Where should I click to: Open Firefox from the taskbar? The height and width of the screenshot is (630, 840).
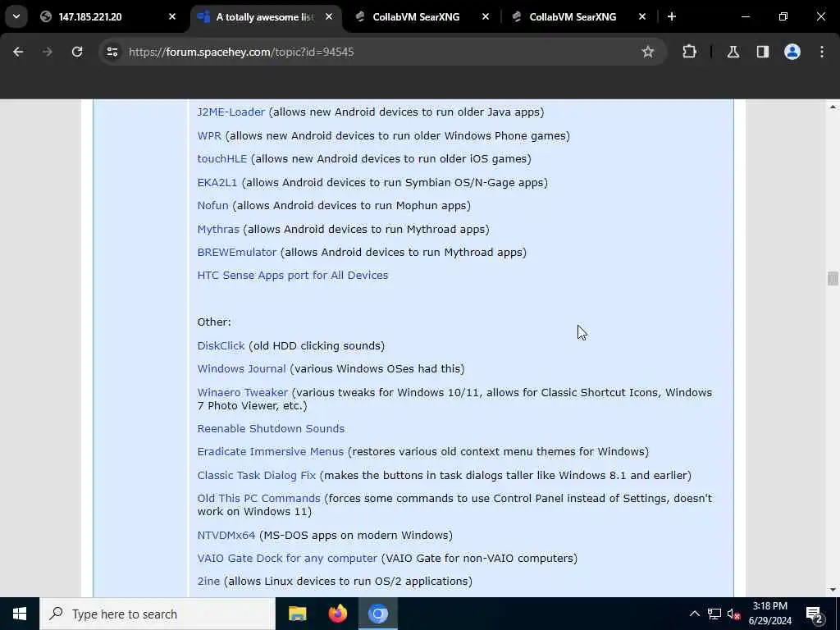click(337, 614)
